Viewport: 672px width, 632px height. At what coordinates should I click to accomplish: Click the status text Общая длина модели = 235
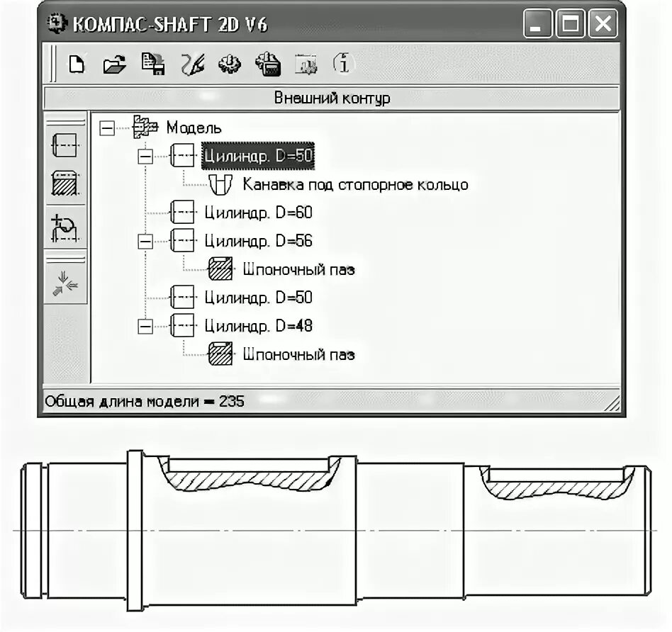point(145,402)
